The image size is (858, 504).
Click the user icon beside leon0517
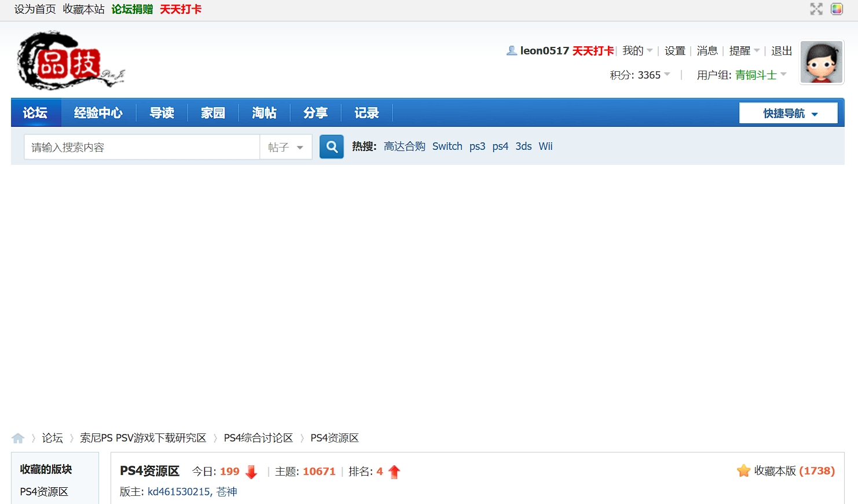tap(511, 51)
